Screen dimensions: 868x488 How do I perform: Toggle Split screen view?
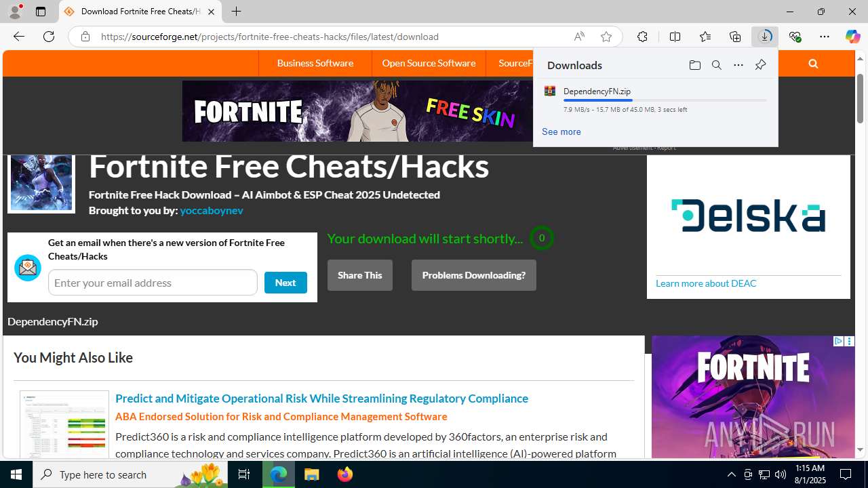click(675, 37)
